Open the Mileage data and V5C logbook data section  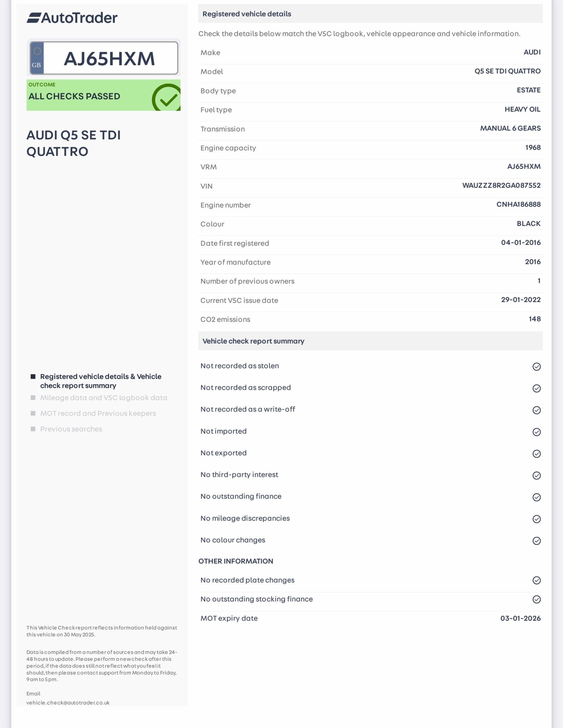104,398
